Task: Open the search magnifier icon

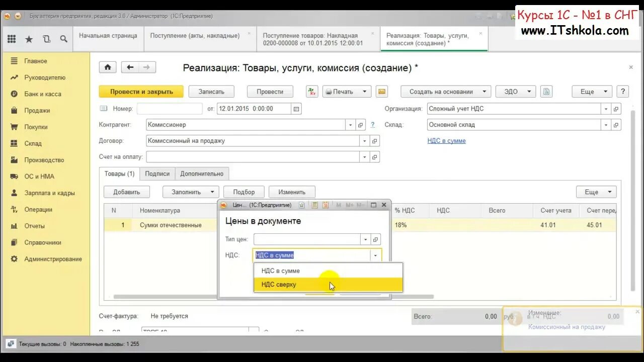Action: 63,39
